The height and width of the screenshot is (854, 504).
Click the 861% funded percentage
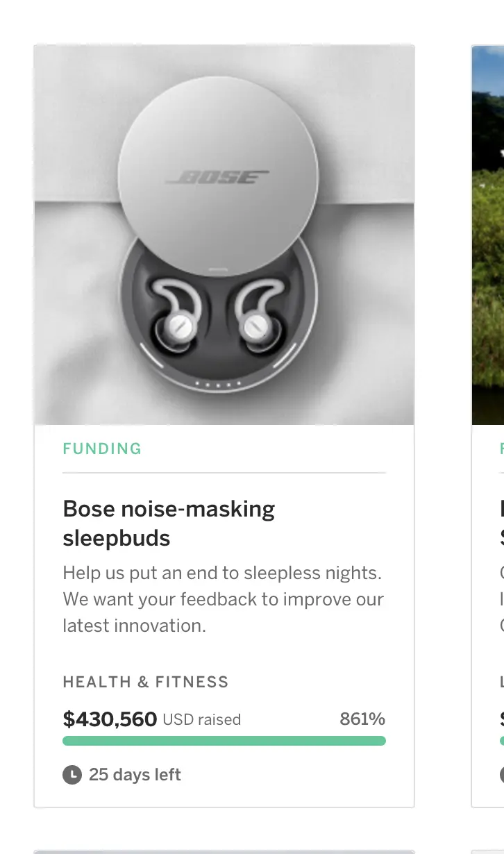coord(362,719)
